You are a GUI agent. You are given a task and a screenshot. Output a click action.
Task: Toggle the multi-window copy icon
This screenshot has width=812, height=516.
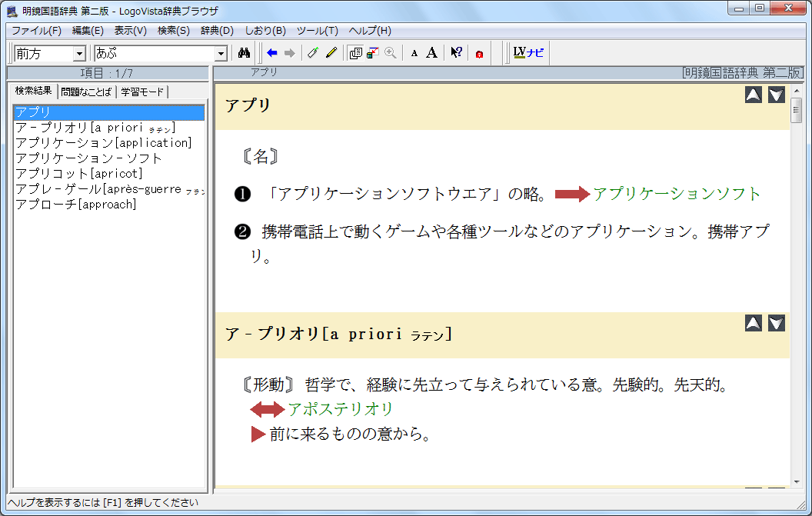(355, 53)
